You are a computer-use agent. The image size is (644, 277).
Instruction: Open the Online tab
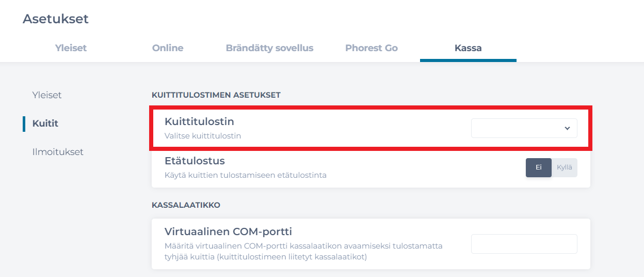168,48
